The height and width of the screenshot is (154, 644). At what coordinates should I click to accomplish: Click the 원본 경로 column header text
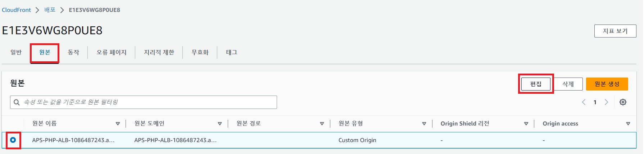[249, 123]
